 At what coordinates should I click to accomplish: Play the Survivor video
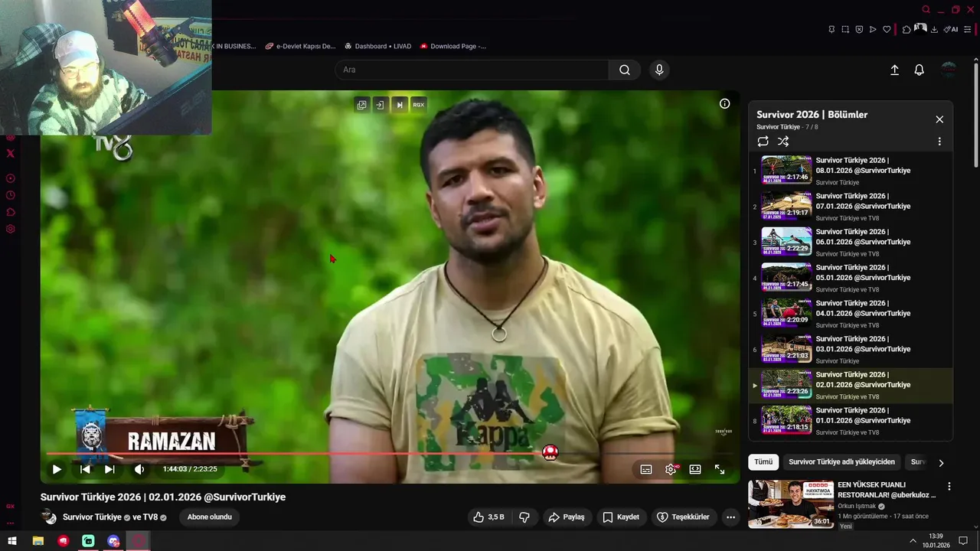tap(57, 469)
